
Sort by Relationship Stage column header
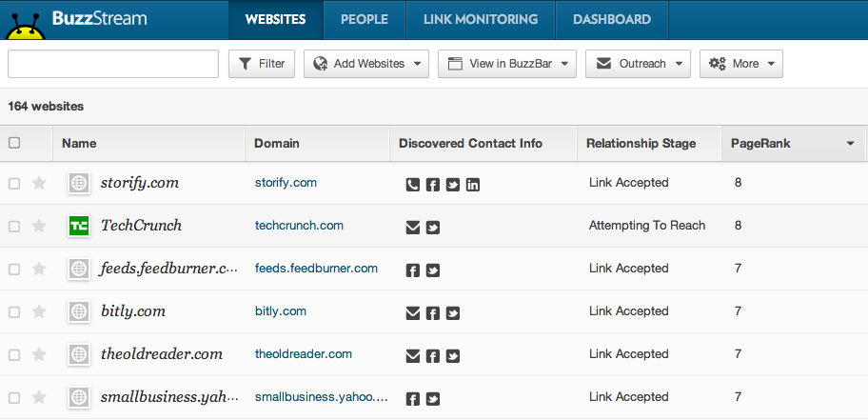point(649,144)
